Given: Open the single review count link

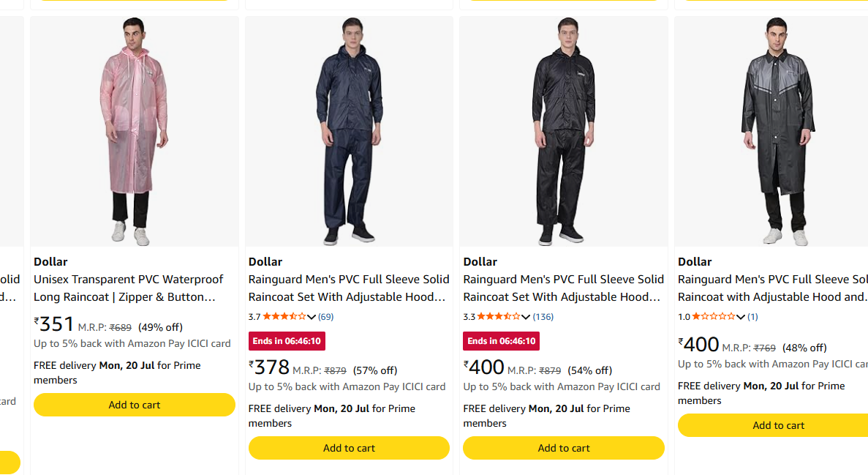Looking at the screenshot, I should (x=753, y=317).
